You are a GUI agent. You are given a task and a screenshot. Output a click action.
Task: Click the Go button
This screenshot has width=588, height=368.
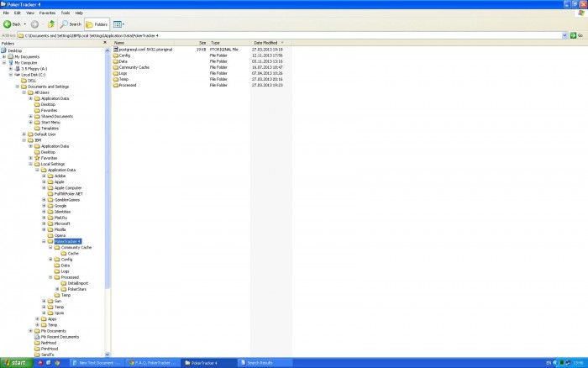pyautogui.click(x=577, y=35)
